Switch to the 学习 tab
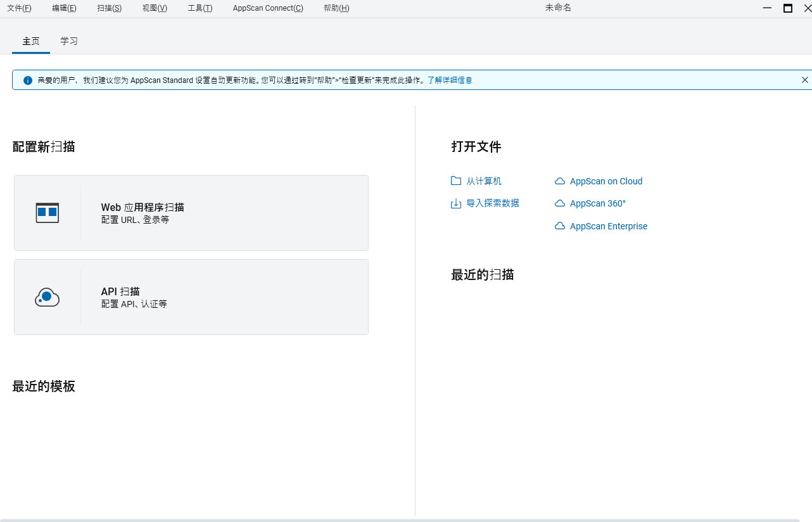Viewport: 812px width, 522px height. click(x=69, y=41)
